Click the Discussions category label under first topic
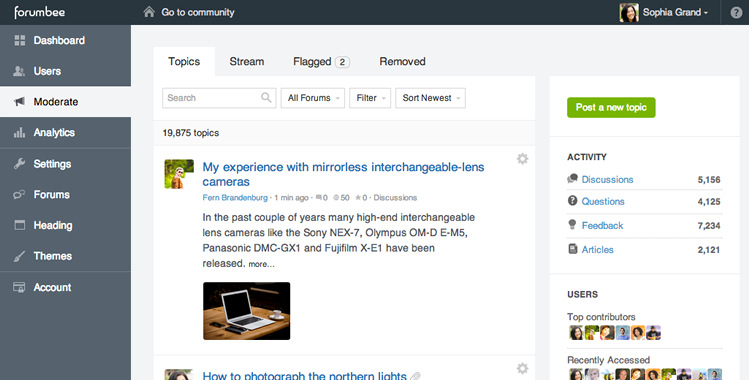 point(395,198)
